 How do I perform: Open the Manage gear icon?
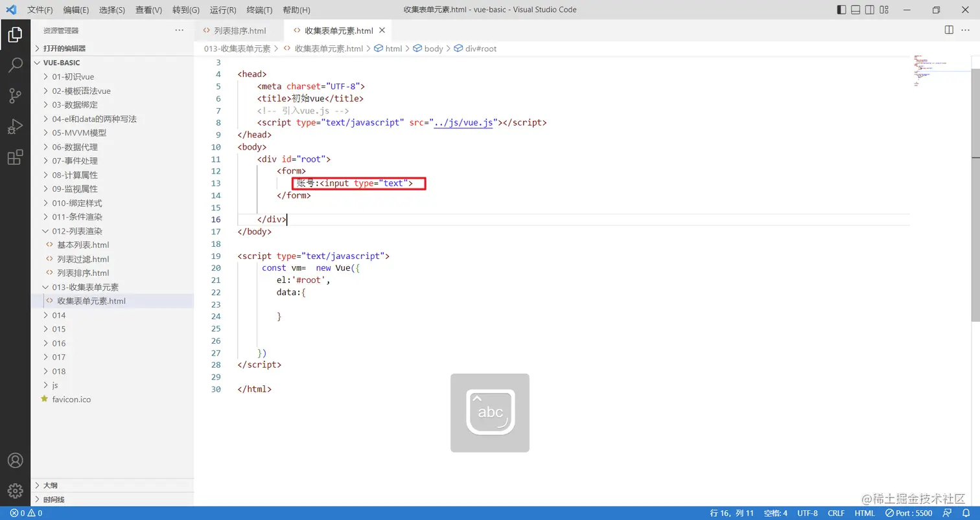click(15, 491)
